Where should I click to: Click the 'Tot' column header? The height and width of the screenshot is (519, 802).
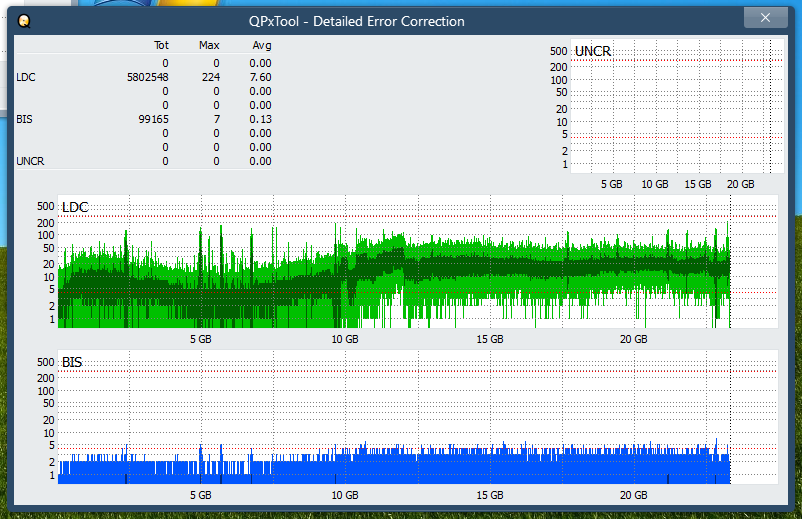pos(161,45)
